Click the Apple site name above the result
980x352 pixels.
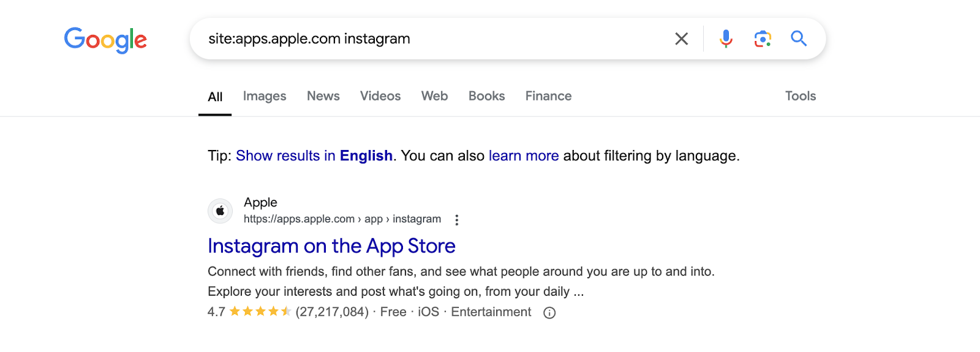pos(260,202)
